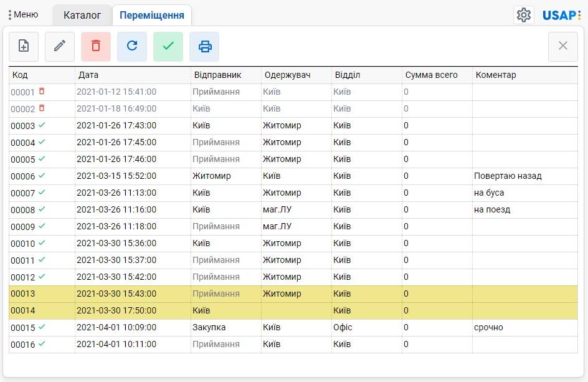Image resolution: width=588 pixels, height=382 pixels.
Task: Click the comment 'на буса'
Action: (489, 193)
